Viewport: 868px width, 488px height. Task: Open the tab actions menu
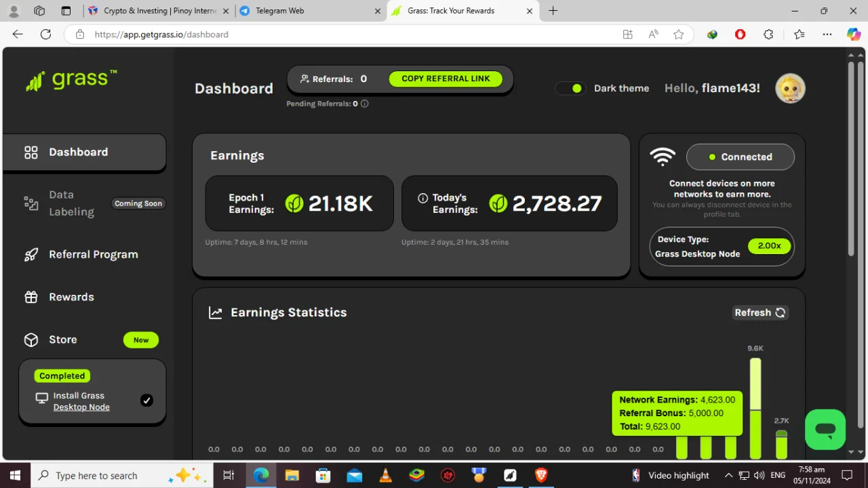[x=66, y=11]
